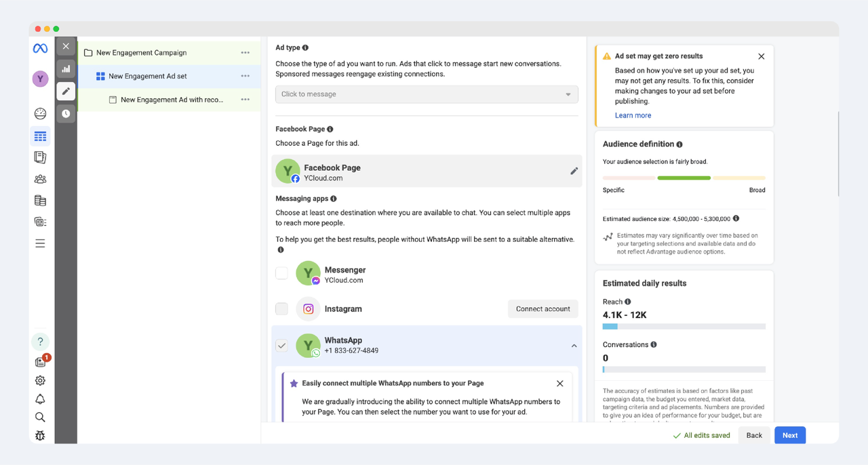This screenshot has height=465, width=868.
Task: Open the bar chart icon in dark panel
Action: (66, 68)
